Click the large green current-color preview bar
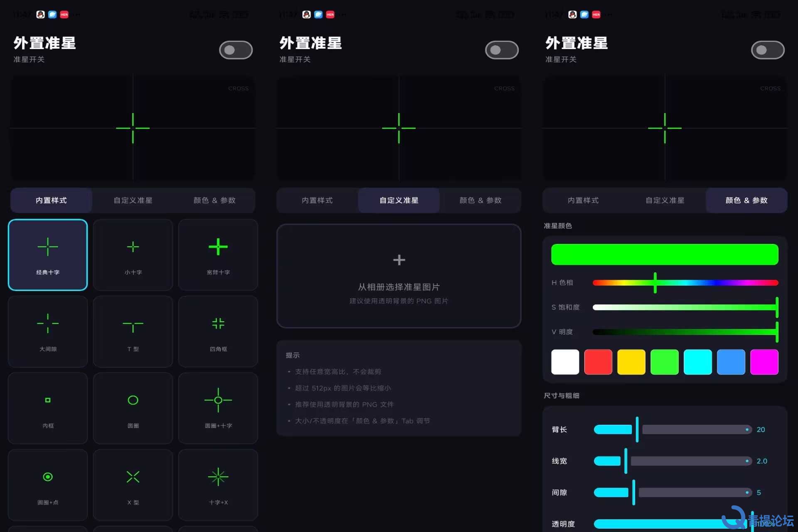 click(x=665, y=254)
